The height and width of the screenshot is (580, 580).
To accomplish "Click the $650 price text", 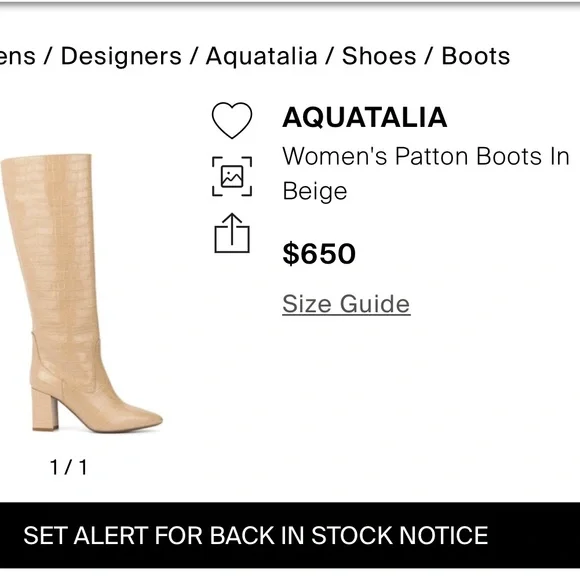I will point(319,254).
